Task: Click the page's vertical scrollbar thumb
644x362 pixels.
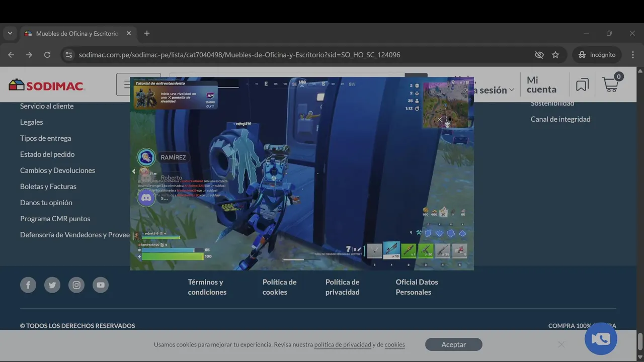Action: coord(640,342)
